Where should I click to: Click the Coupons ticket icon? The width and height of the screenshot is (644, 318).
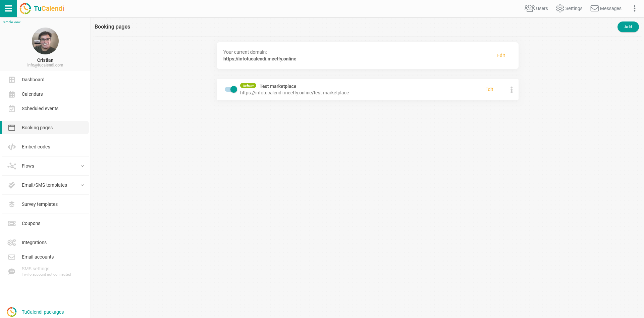tap(12, 223)
